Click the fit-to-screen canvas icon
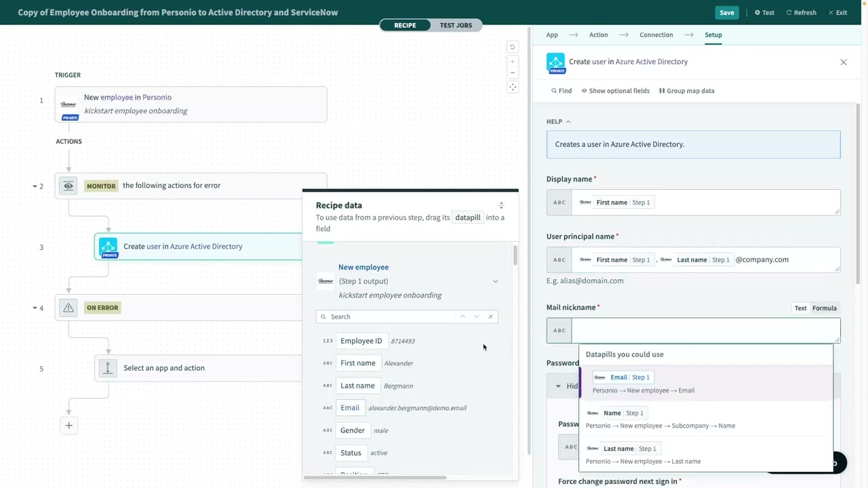Screen dimensions: 868x488 click(x=513, y=87)
